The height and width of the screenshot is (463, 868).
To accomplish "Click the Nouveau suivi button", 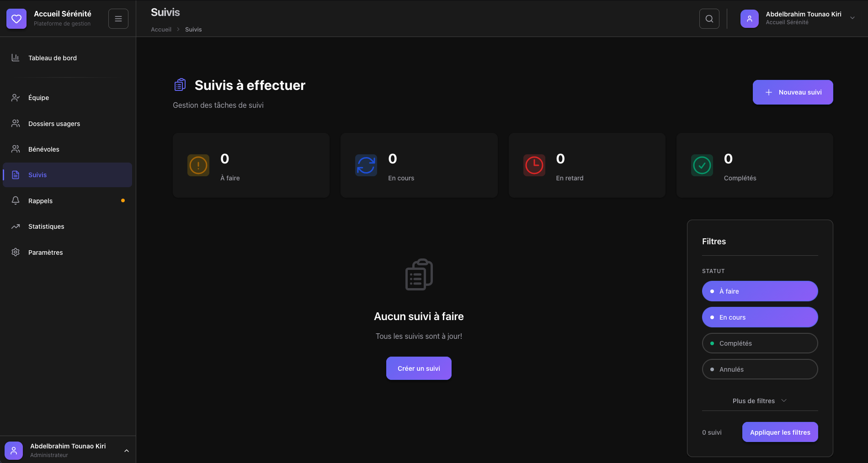I will (x=793, y=92).
